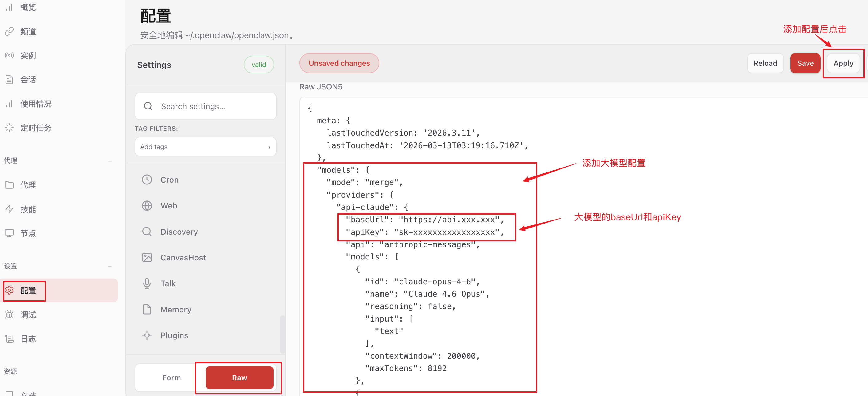Select the Web globe icon

point(147,205)
